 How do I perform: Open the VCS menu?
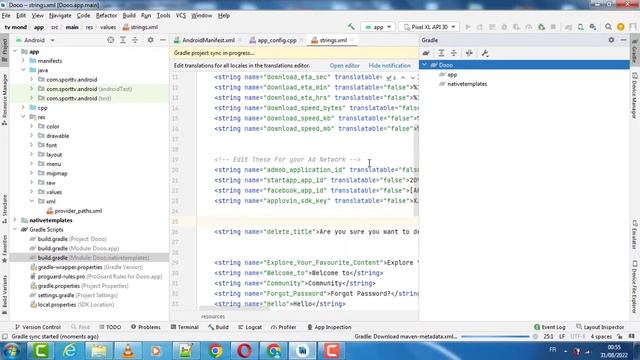(x=180, y=16)
